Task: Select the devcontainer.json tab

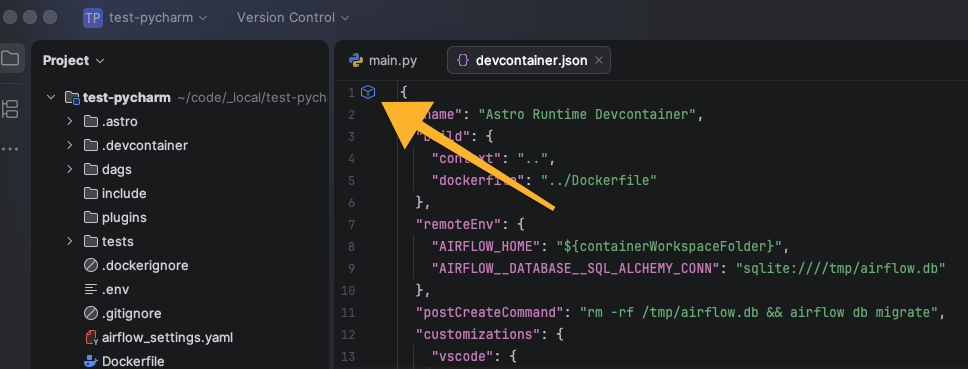Action: click(529, 60)
